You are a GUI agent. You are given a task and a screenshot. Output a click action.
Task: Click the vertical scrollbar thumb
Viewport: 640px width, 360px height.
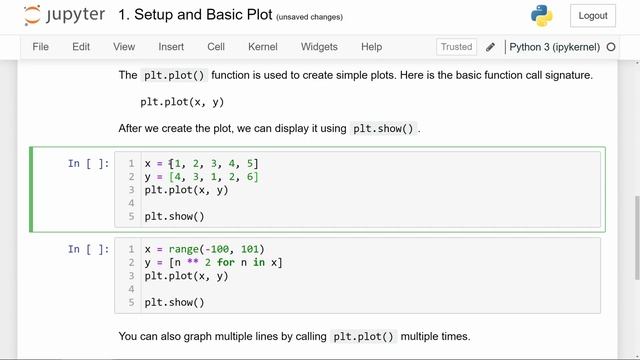click(x=637, y=238)
